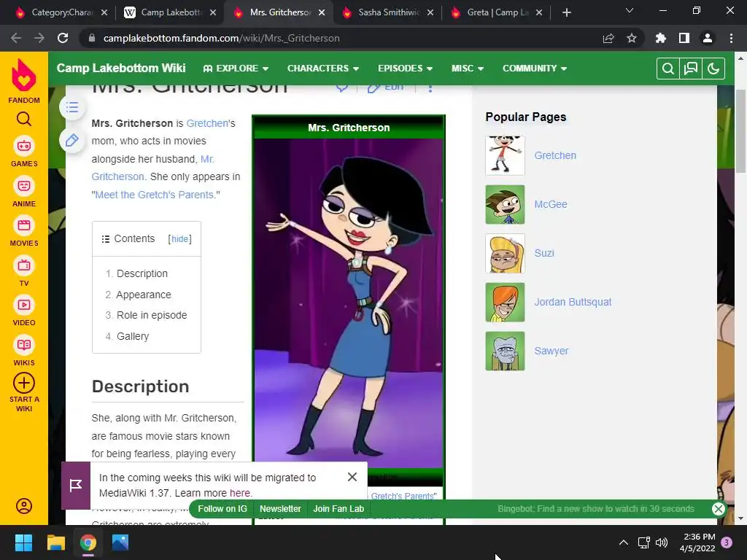Open the Wikis section icon
747x560 pixels.
pos(24,345)
